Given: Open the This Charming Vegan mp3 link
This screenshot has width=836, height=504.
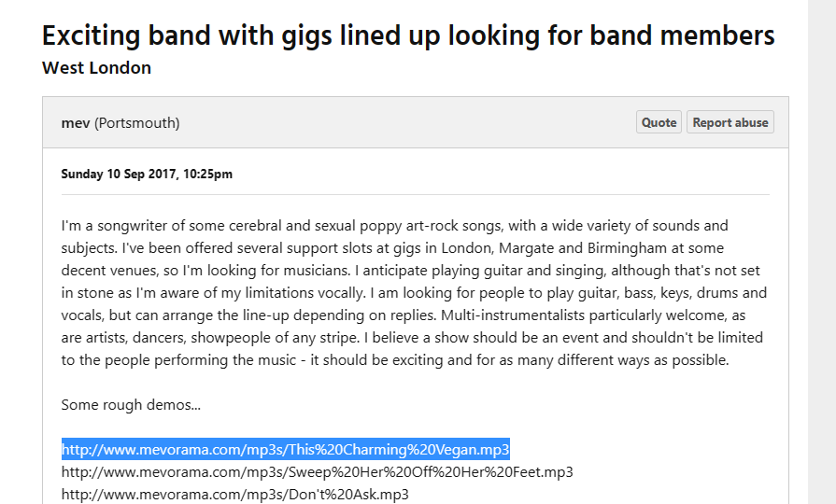Looking at the screenshot, I should [286, 450].
